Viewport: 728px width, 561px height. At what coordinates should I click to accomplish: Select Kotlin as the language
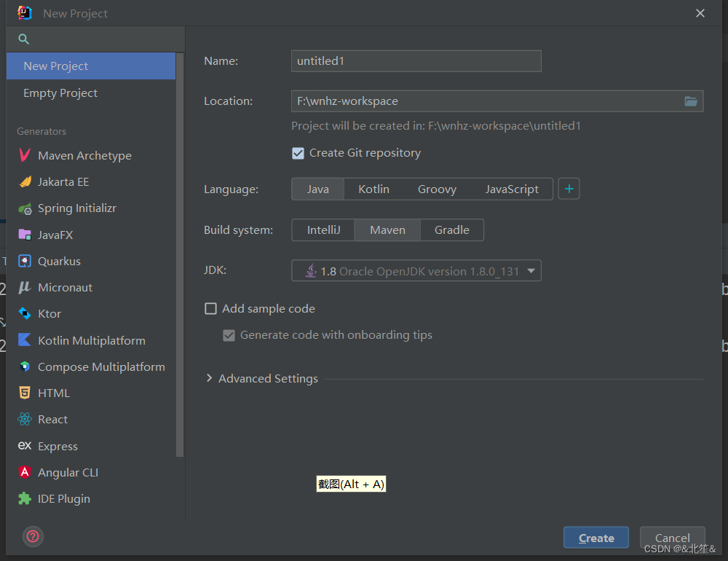tap(373, 189)
